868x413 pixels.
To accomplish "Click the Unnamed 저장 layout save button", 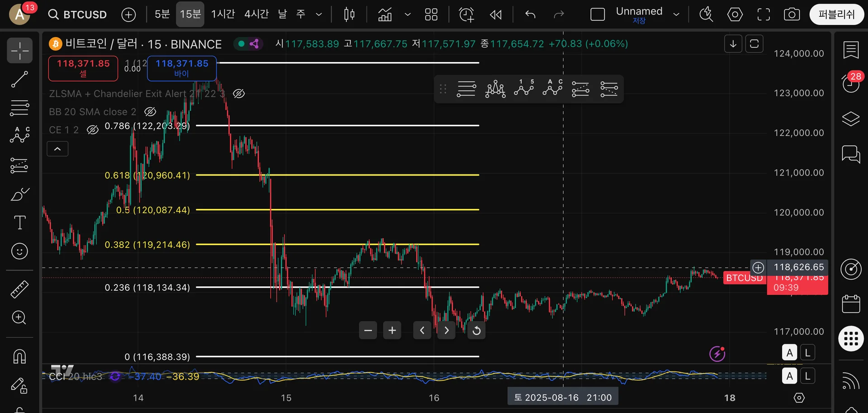I will [x=639, y=14].
